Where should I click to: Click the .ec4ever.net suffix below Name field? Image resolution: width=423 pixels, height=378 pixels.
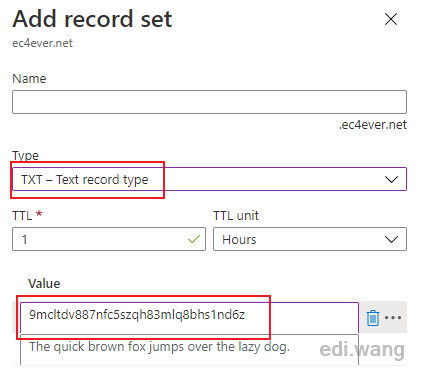click(373, 125)
